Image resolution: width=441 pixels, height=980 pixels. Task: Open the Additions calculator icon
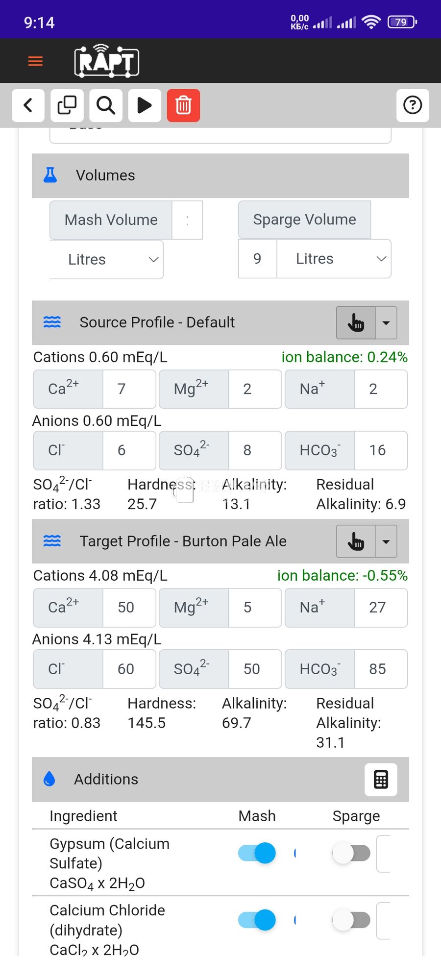coord(381,780)
